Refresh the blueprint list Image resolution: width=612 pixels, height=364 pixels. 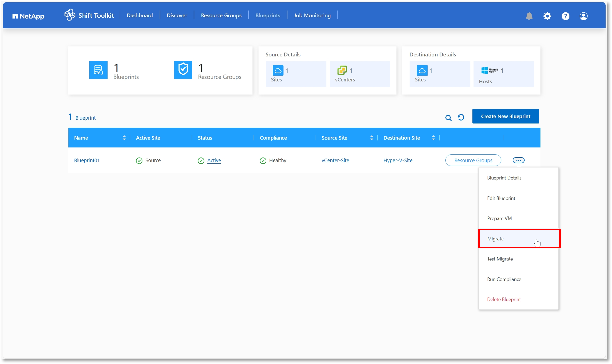(x=461, y=118)
